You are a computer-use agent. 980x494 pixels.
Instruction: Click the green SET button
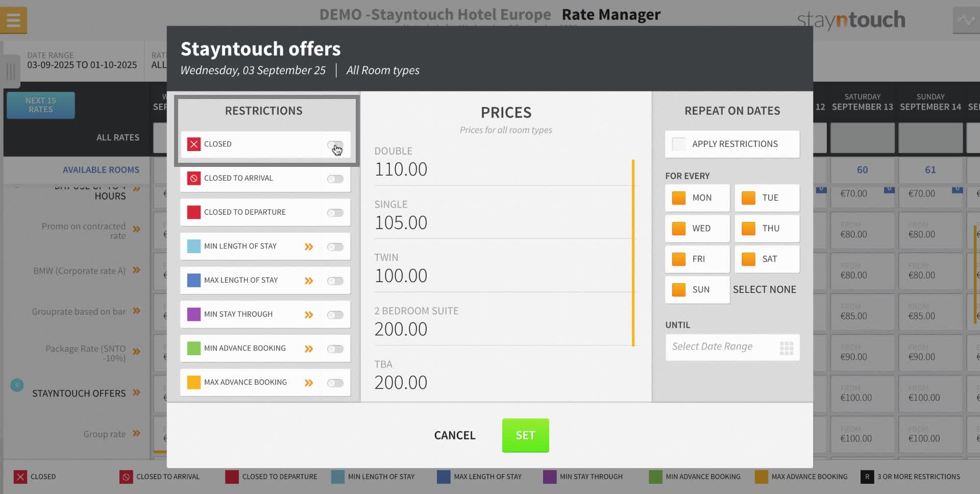525,436
